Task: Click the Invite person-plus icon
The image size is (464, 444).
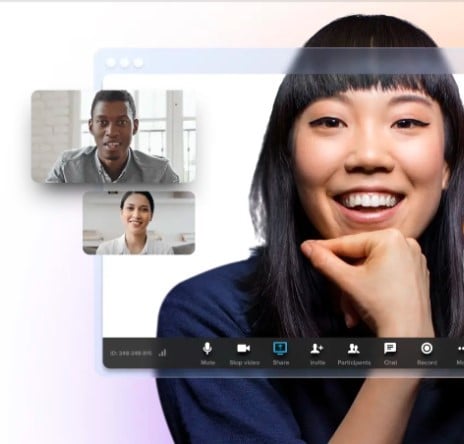Action: (317, 349)
